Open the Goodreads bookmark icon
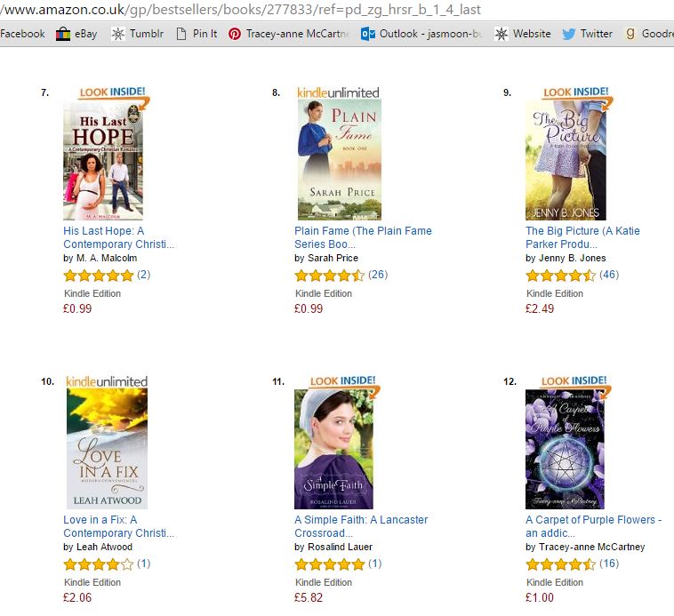Image resolution: width=674 pixels, height=616 pixels. pos(630,34)
